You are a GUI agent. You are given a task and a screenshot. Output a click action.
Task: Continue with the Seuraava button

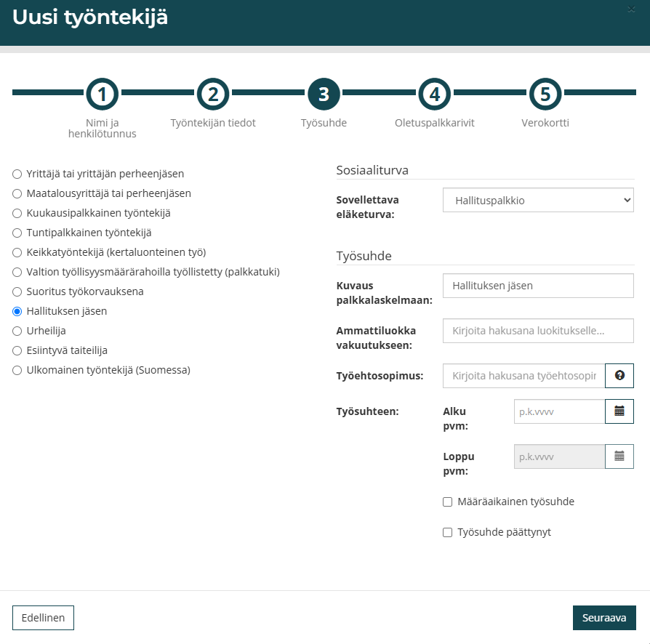(604, 618)
